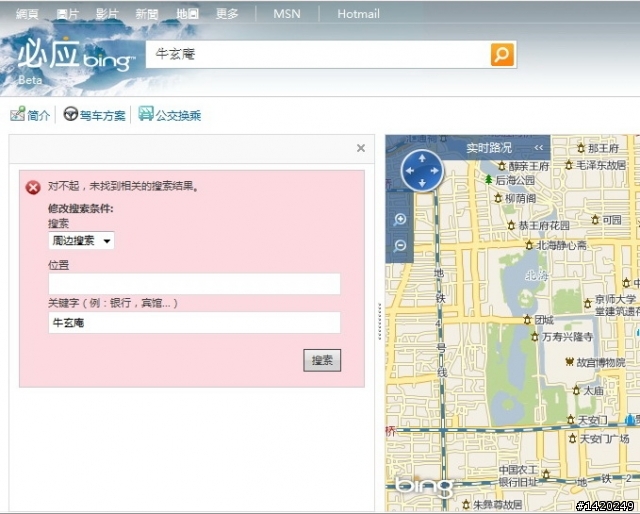Close the search results panel

(x=361, y=148)
